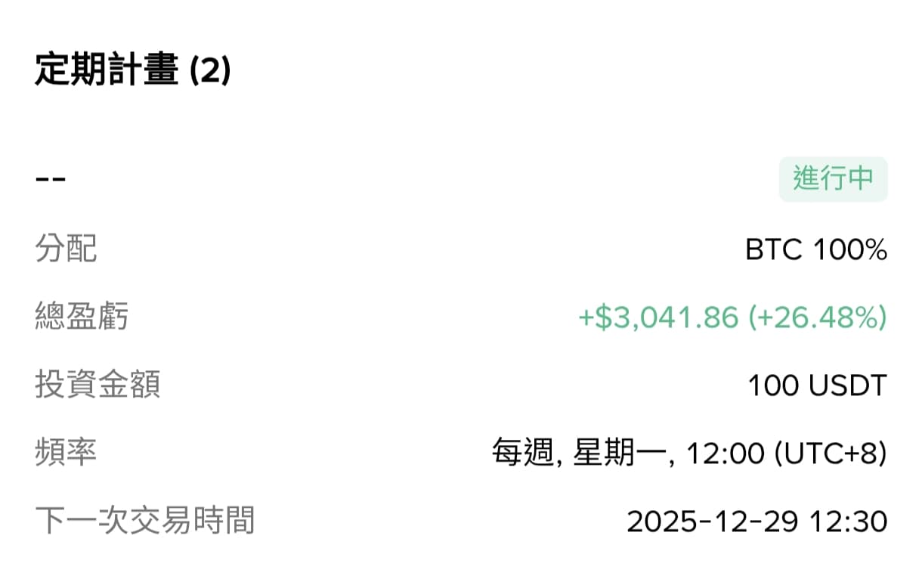Select the BTC 100% allocation value
Image resolution: width=922 pixels, height=588 pixels.
pyautogui.click(x=815, y=250)
